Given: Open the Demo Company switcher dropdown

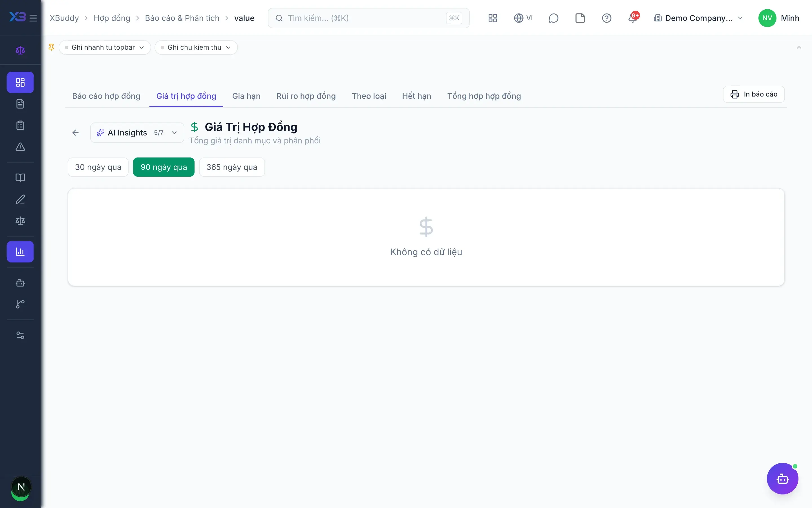Looking at the screenshot, I should [698, 18].
